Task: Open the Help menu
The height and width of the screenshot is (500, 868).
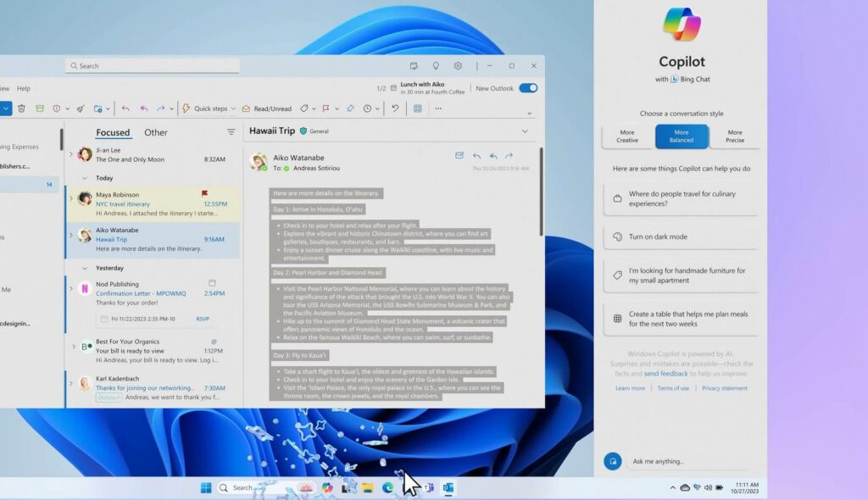Action: (24, 88)
